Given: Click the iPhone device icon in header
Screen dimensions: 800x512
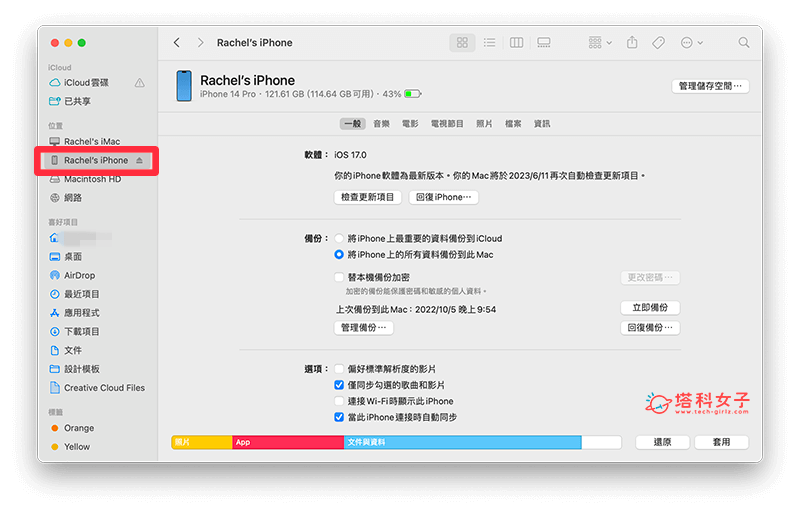Looking at the screenshot, I should (184, 86).
